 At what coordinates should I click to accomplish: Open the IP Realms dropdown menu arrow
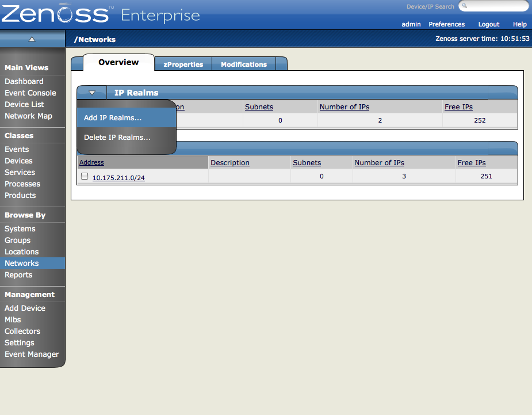coord(92,92)
